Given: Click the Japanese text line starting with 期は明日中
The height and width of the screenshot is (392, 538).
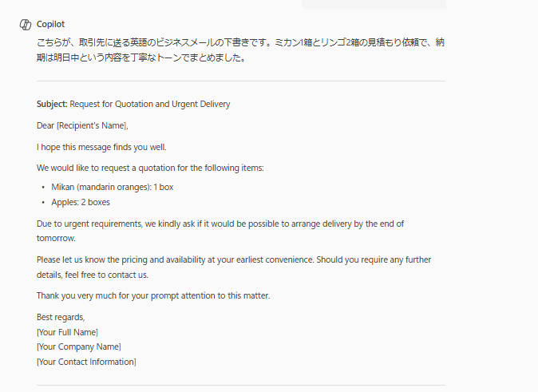Looking at the screenshot, I should click(141, 57).
